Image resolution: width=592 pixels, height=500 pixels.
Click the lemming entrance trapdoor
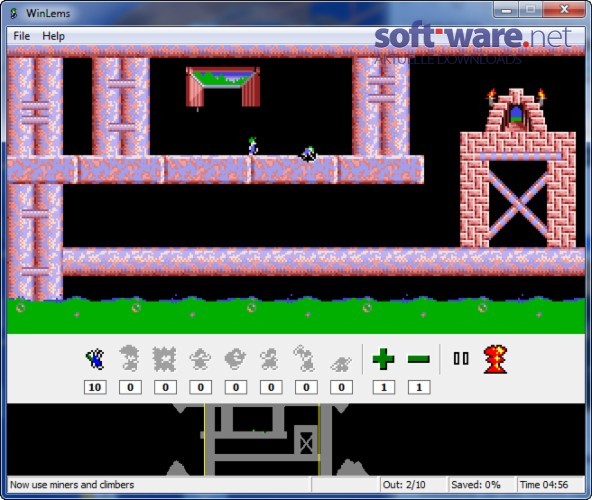[223, 88]
